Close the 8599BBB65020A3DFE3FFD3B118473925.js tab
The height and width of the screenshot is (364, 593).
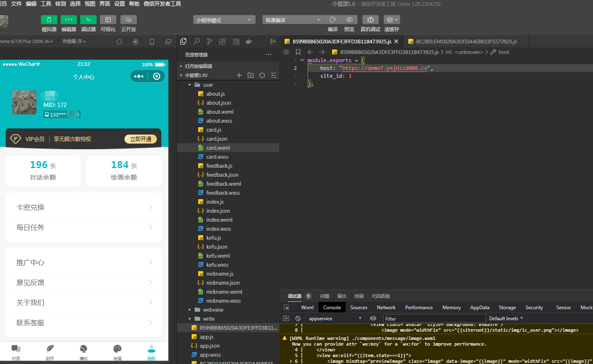coord(396,41)
